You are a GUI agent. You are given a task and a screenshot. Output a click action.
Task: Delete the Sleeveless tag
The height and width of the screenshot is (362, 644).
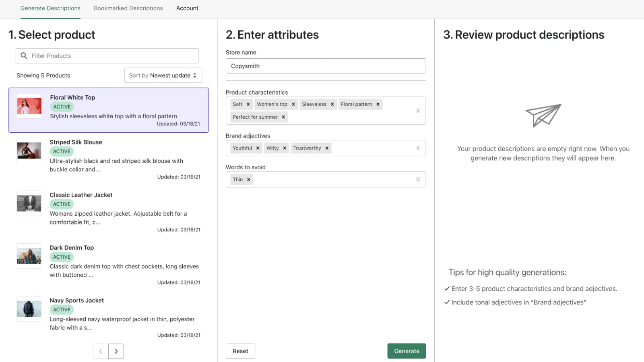332,104
